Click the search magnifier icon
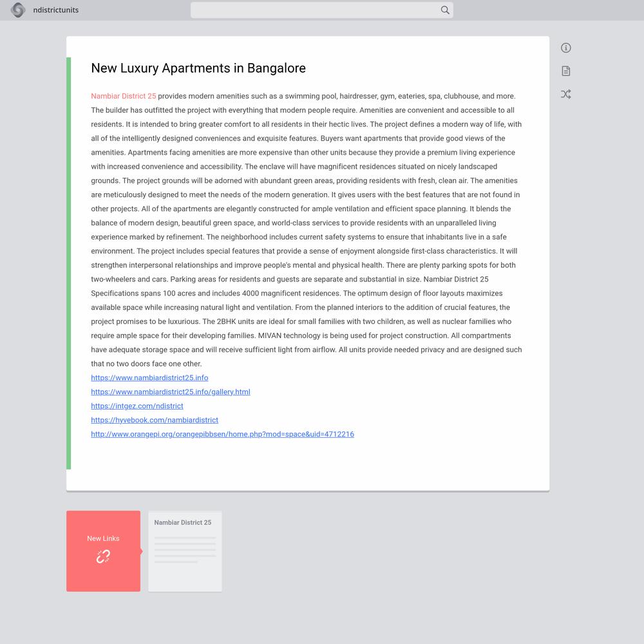 pyautogui.click(x=445, y=10)
